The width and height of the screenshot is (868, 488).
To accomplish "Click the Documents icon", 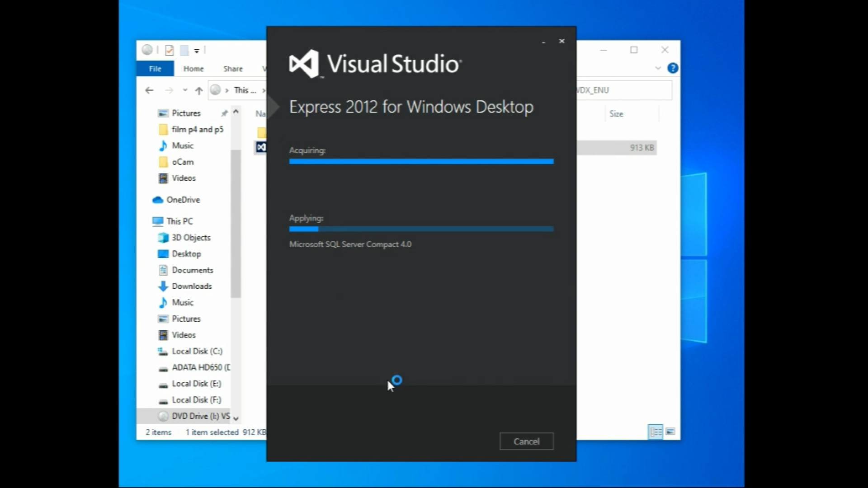I will click(x=163, y=270).
